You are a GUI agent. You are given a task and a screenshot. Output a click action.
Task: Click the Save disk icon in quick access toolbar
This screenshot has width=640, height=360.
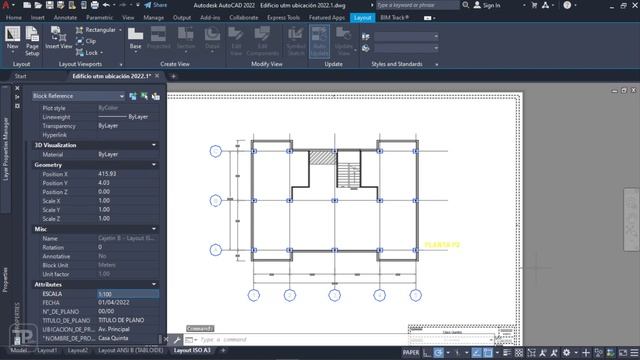pos(49,5)
